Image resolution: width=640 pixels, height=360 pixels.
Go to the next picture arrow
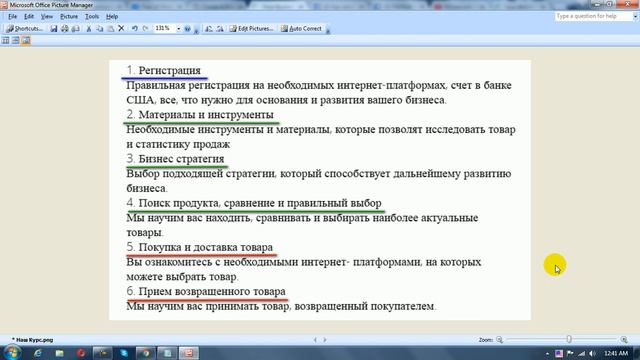coord(325,340)
